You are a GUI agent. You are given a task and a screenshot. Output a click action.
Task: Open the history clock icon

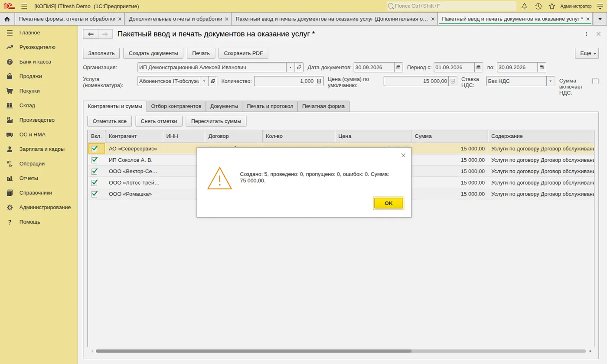(538, 6)
